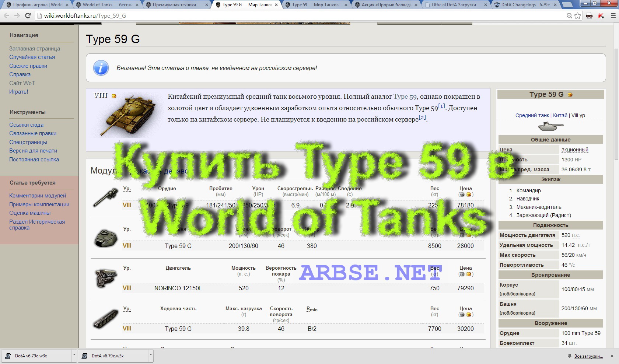This screenshot has height=364, width=619.
Task: Open the 'Китай' link in the infobox
Action: pyautogui.click(x=560, y=115)
